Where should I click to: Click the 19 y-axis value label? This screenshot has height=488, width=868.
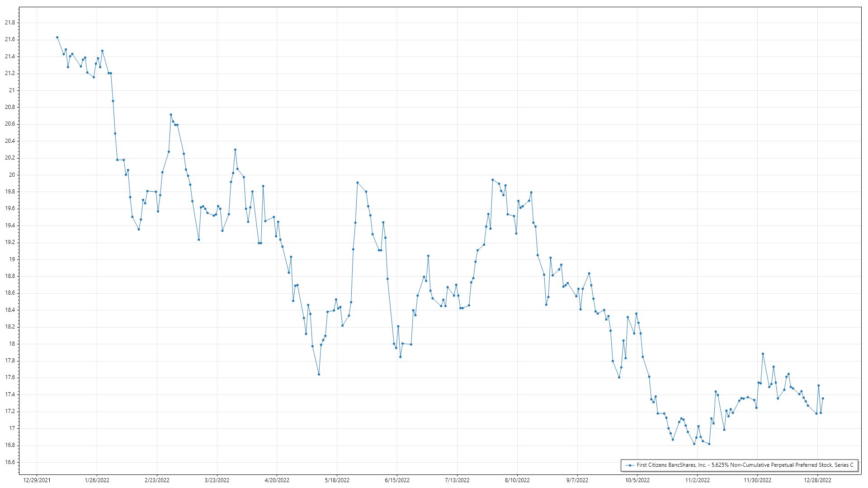[x=12, y=259]
